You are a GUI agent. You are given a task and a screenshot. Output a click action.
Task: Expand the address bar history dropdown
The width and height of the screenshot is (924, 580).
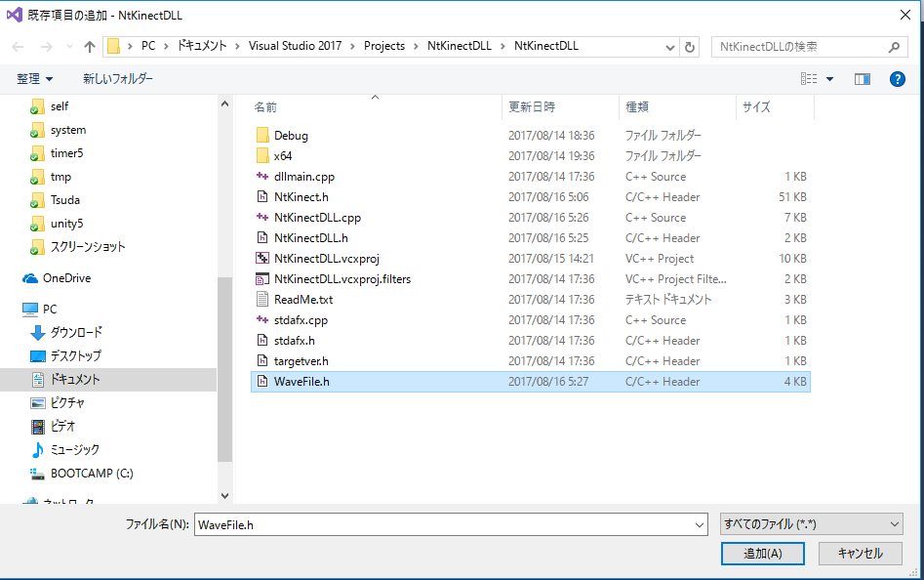[x=670, y=47]
